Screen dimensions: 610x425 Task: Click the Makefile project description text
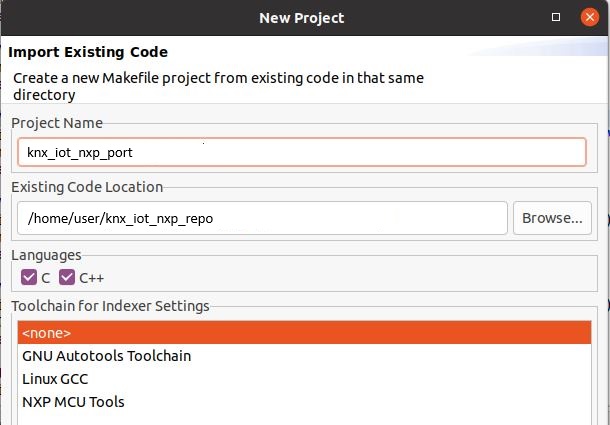tap(218, 86)
